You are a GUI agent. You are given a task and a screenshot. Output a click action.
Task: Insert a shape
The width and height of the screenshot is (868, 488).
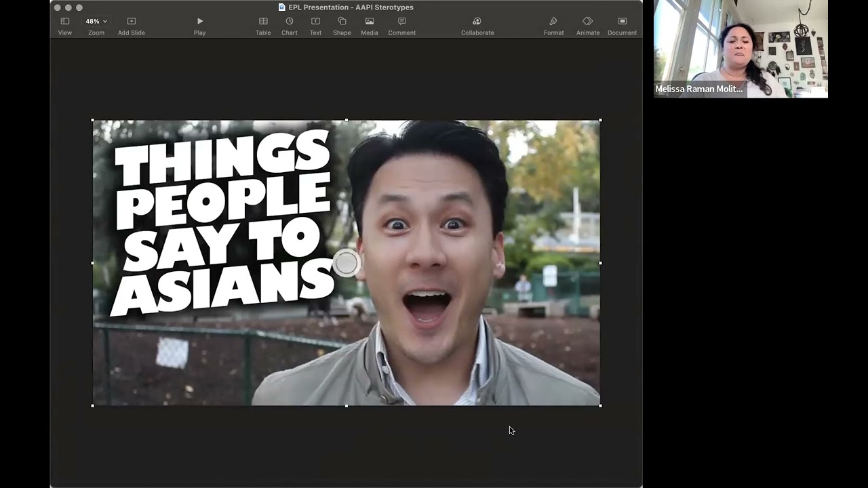342,26
